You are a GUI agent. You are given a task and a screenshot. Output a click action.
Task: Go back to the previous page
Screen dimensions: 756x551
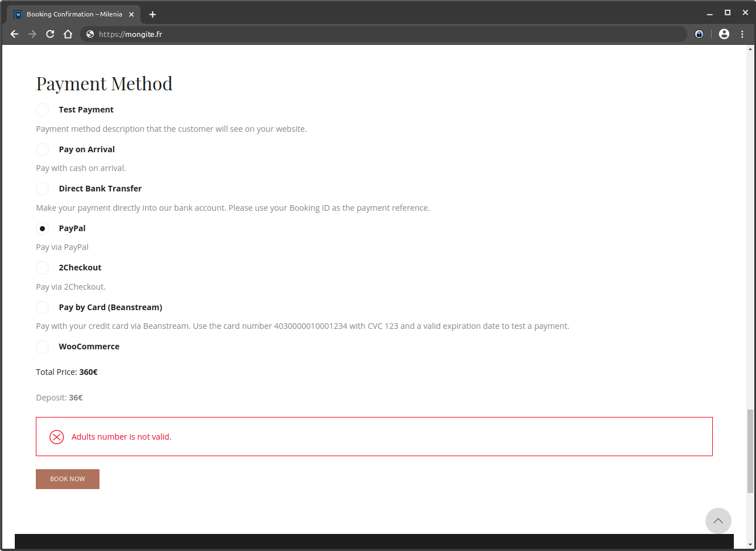coord(15,34)
